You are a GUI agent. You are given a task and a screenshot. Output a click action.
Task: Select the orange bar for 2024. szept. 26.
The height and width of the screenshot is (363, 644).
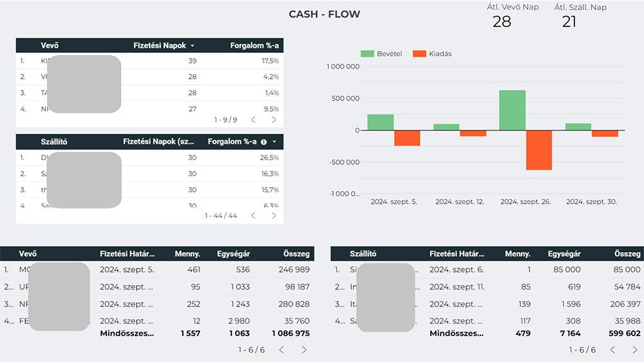point(539,150)
